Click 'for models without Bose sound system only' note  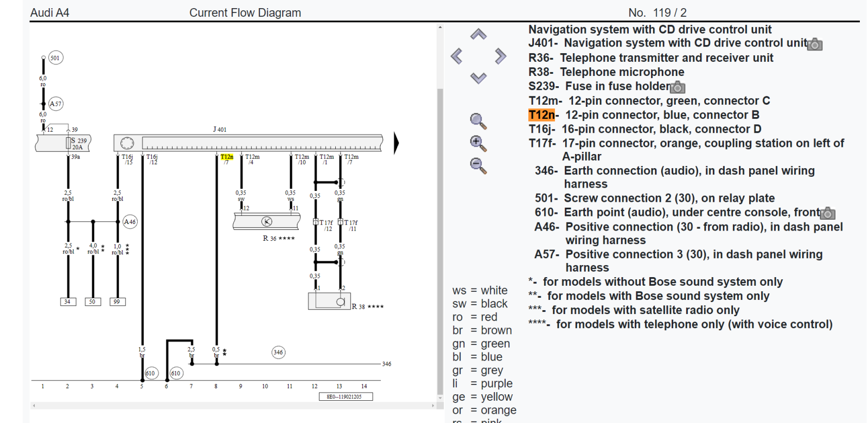[x=656, y=282]
